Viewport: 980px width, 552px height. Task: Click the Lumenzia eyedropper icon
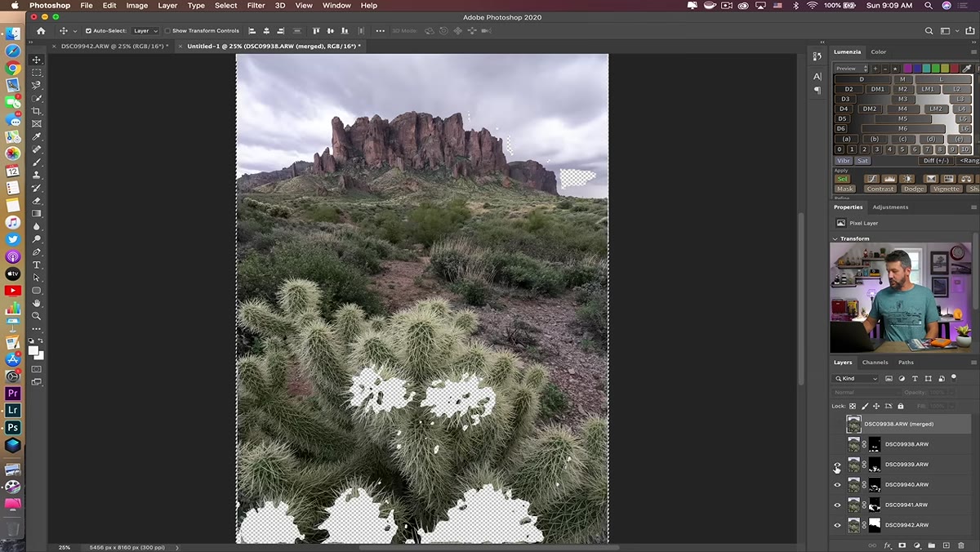coord(967,69)
